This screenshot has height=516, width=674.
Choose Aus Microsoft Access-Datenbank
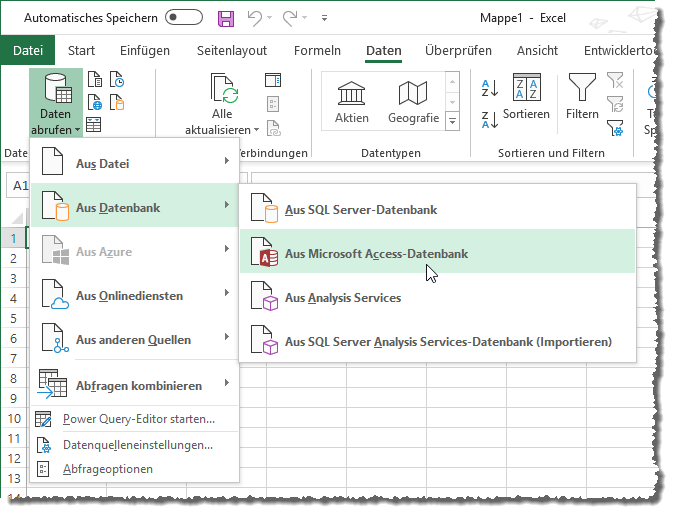tap(438, 251)
